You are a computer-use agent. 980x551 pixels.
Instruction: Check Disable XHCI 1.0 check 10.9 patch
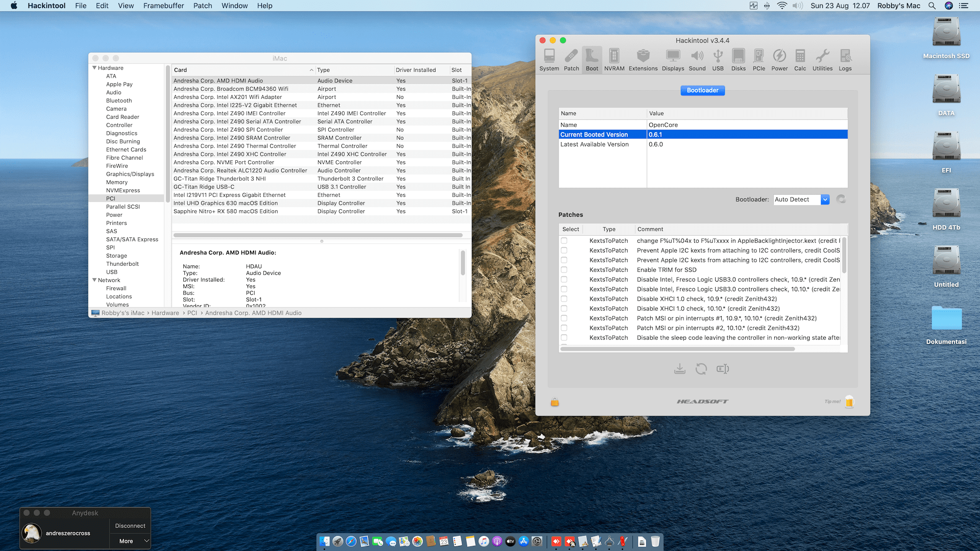click(564, 299)
